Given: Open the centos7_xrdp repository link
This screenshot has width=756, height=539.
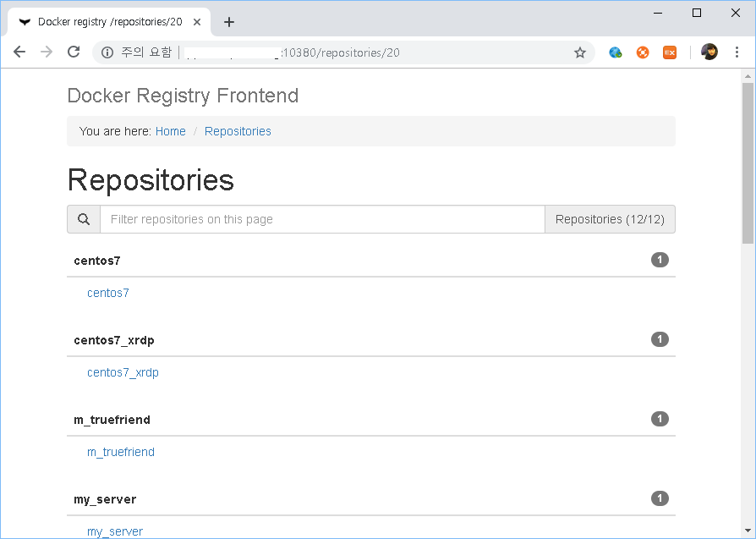Looking at the screenshot, I should click(123, 372).
